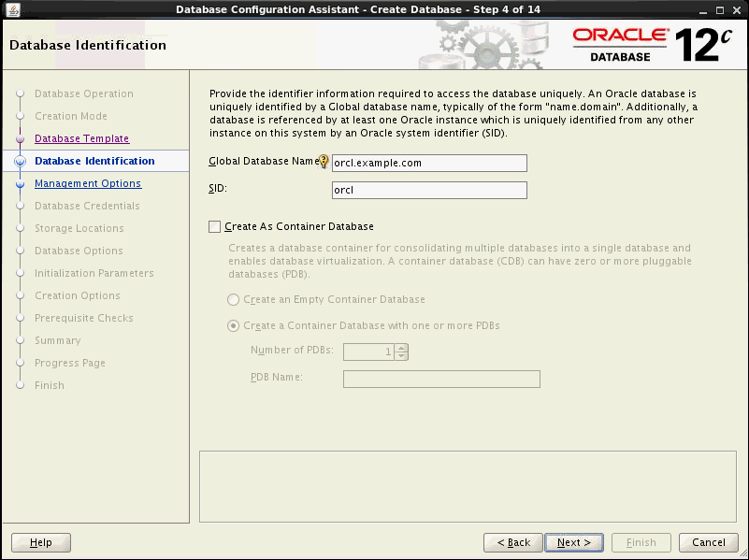Increase the Number of PDBs spinner
The image size is (749, 560).
pos(402,348)
